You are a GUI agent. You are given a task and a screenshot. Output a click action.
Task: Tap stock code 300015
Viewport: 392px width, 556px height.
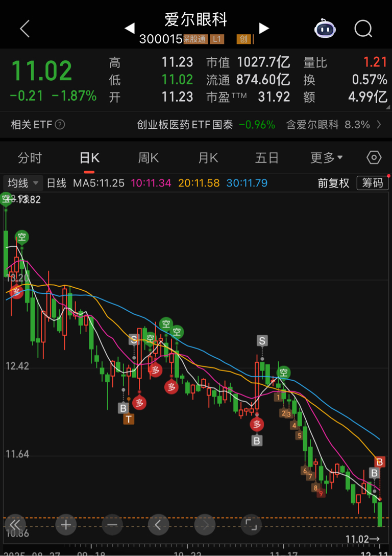(160, 39)
